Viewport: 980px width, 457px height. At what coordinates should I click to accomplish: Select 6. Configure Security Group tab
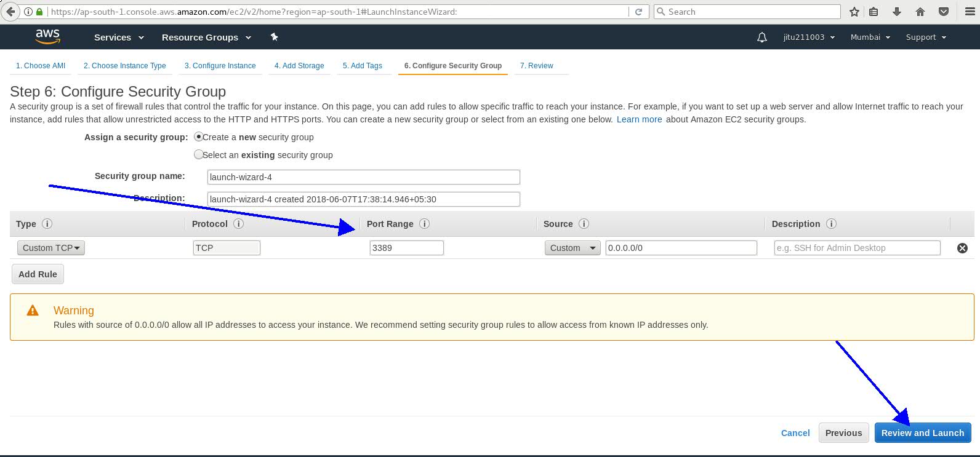(453, 66)
